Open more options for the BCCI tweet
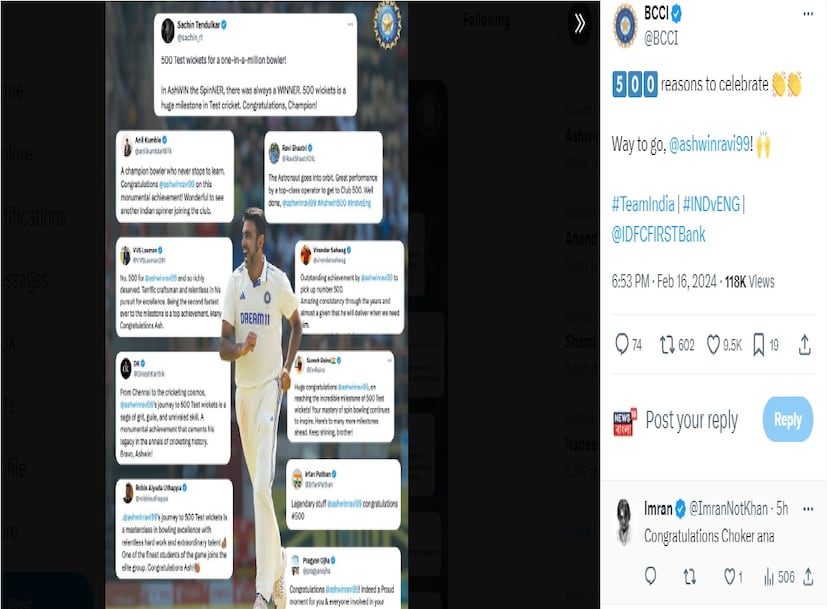 point(808,14)
